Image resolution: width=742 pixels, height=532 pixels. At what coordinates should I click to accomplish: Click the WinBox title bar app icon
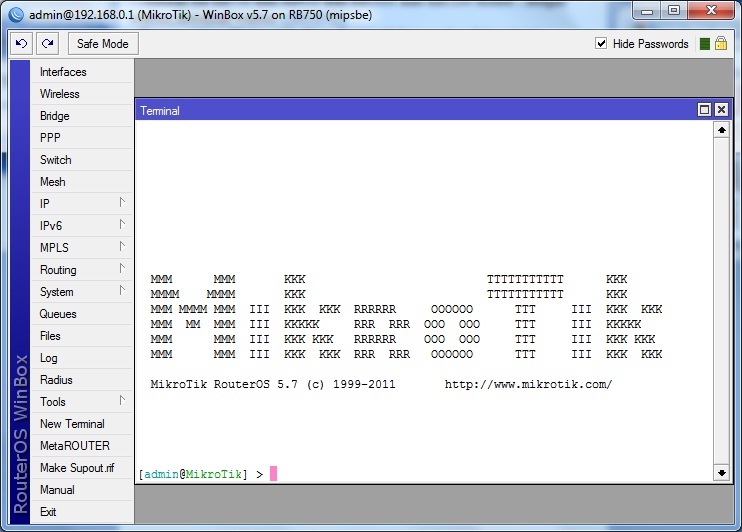click(16, 15)
